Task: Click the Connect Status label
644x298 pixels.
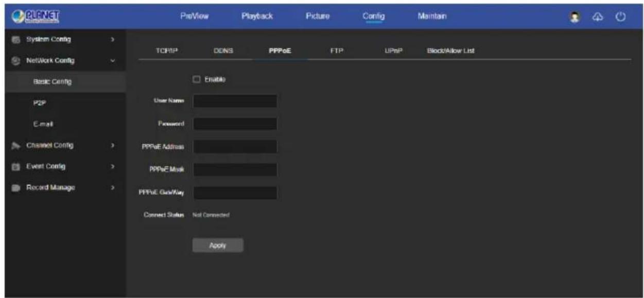Action: [164, 215]
